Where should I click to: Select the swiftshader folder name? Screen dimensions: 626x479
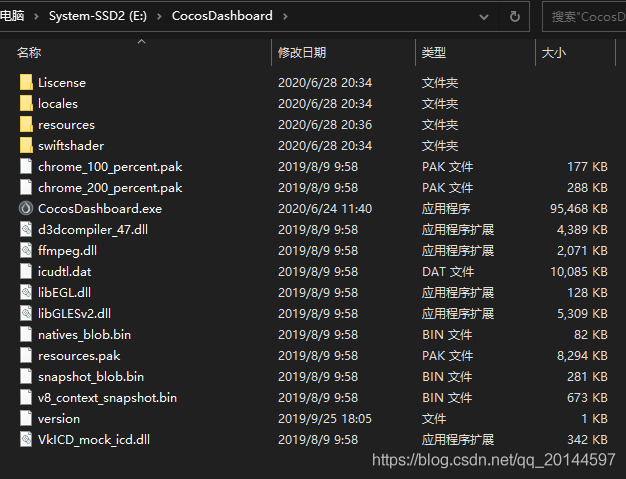tap(71, 146)
